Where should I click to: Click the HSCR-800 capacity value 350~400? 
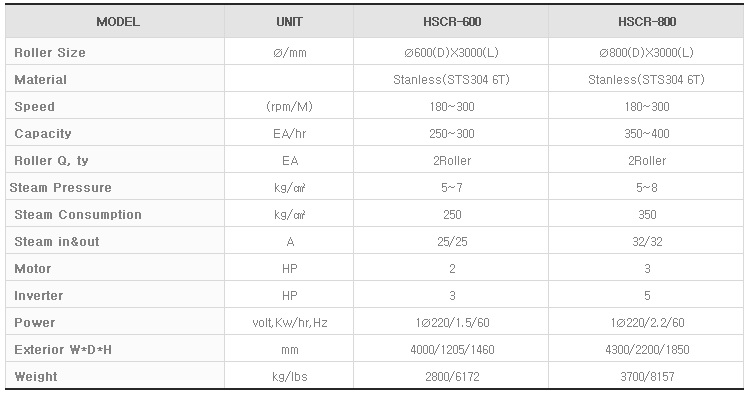[x=647, y=133]
